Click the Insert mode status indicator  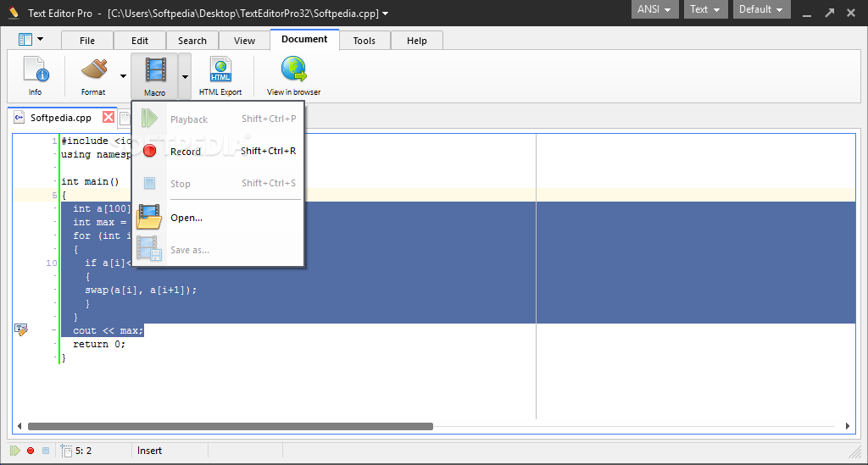pos(149,451)
